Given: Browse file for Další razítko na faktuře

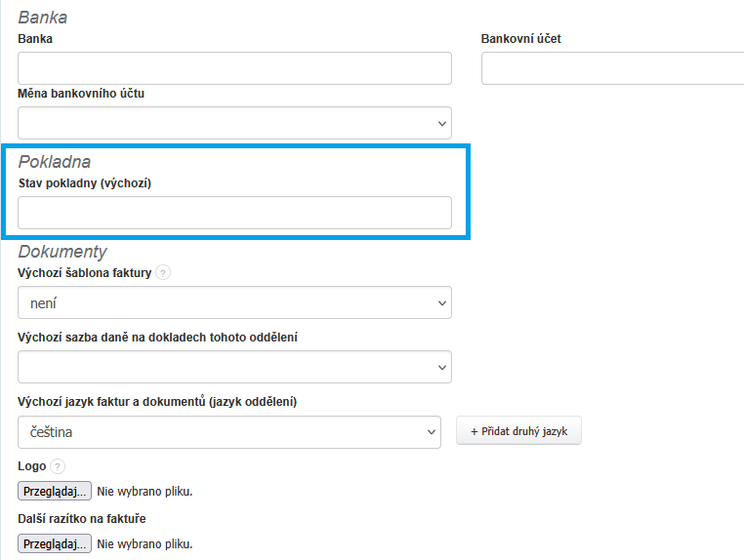Looking at the screenshot, I should tap(55, 543).
